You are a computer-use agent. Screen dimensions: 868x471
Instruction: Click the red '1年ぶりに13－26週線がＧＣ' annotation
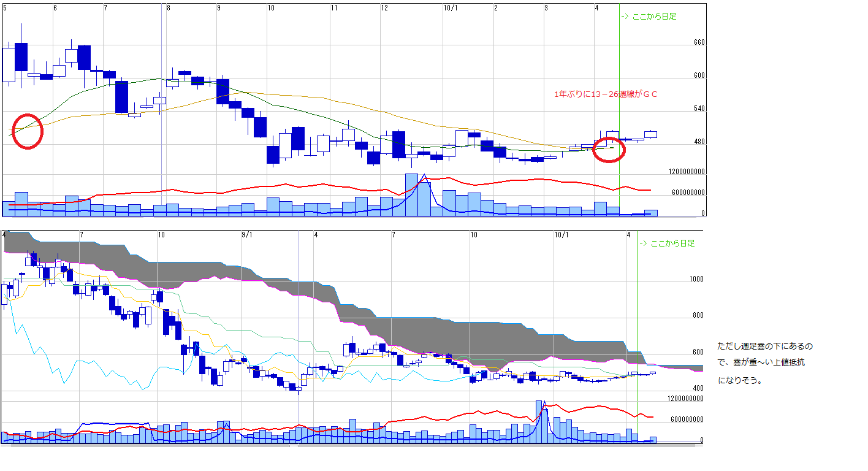tap(605, 94)
